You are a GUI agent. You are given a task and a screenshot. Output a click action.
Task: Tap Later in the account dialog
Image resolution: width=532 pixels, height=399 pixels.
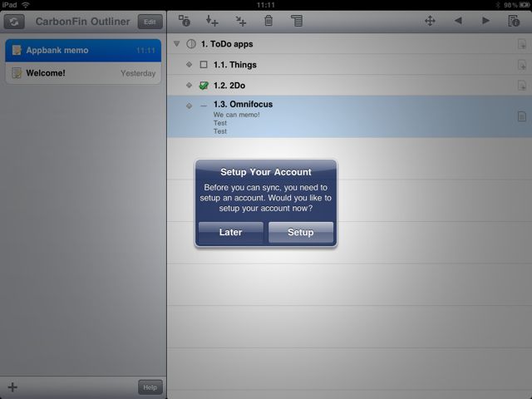(x=231, y=232)
